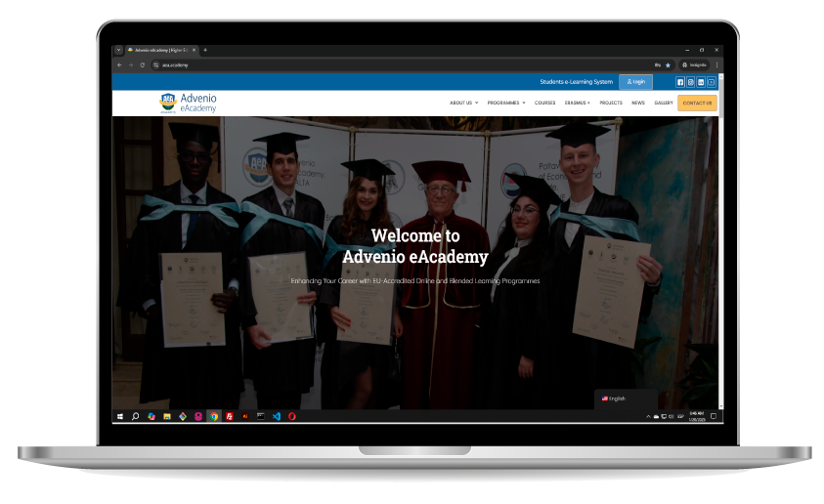Go back with the browser back arrow
The width and height of the screenshot is (824, 504).
click(x=119, y=65)
